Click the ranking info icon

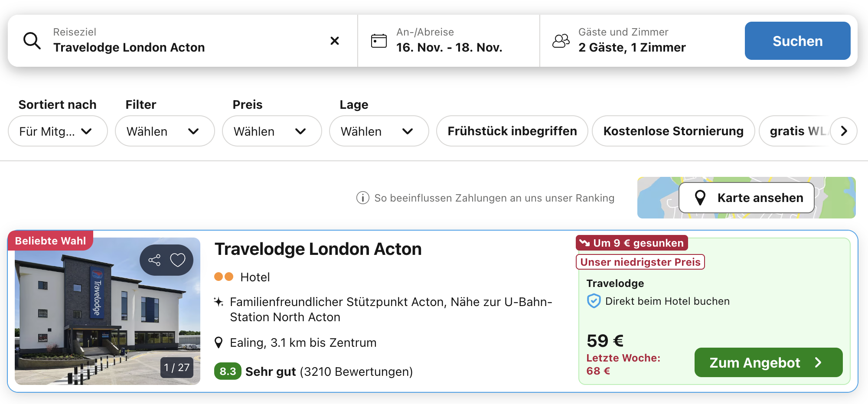pyautogui.click(x=362, y=198)
